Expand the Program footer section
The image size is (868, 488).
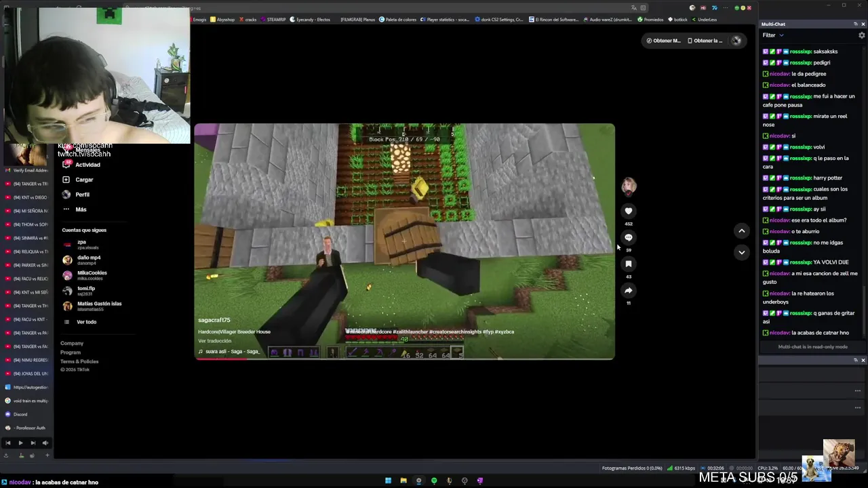pos(71,352)
